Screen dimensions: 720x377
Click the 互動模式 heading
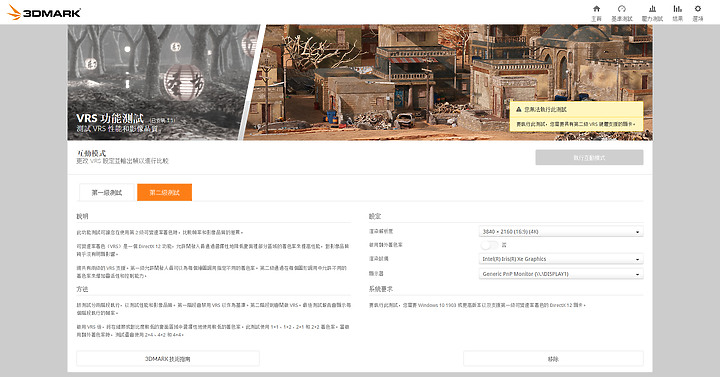point(91,153)
